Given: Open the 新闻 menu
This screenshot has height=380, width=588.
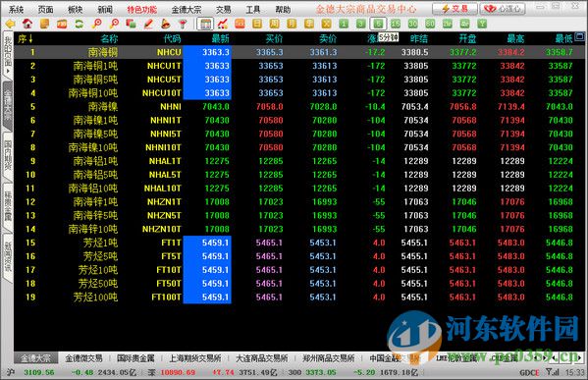Looking at the screenshot, I should tap(105, 10).
